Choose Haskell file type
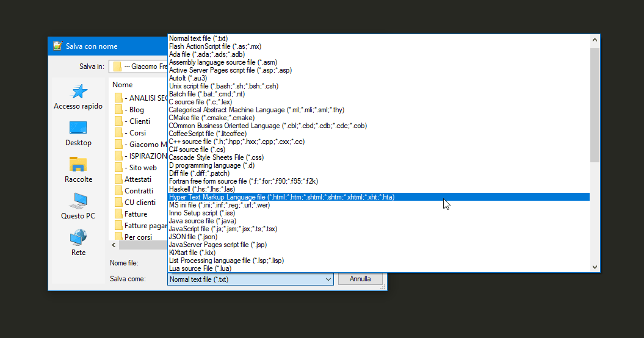Screen dimensions: 644x338 (378, 189)
